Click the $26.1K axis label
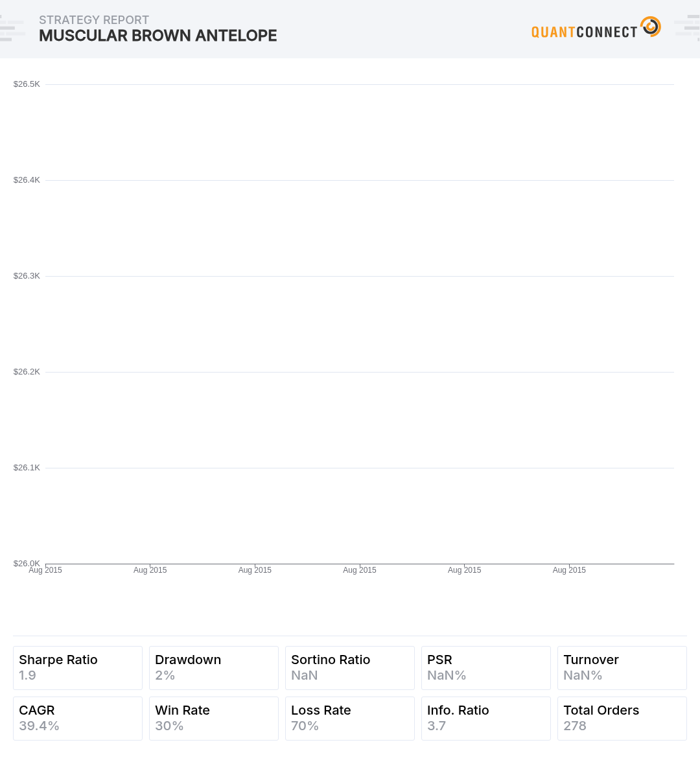Viewport: 700px width, 760px height. (27, 468)
